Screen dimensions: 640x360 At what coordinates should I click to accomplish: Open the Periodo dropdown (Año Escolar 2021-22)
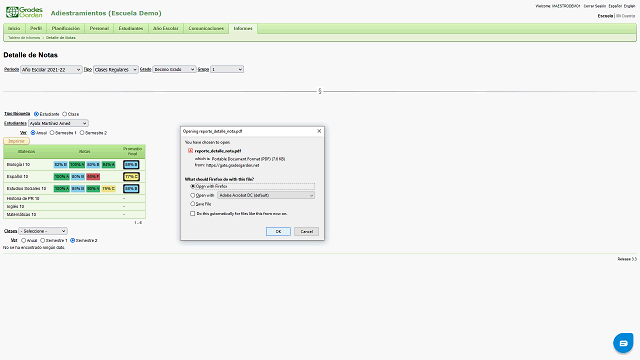pos(51,69)
